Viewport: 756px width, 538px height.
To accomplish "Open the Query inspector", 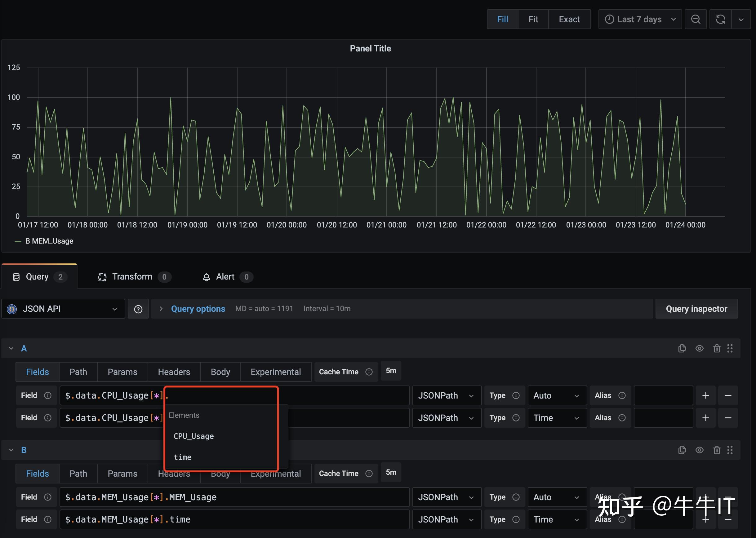I will 696,308.
